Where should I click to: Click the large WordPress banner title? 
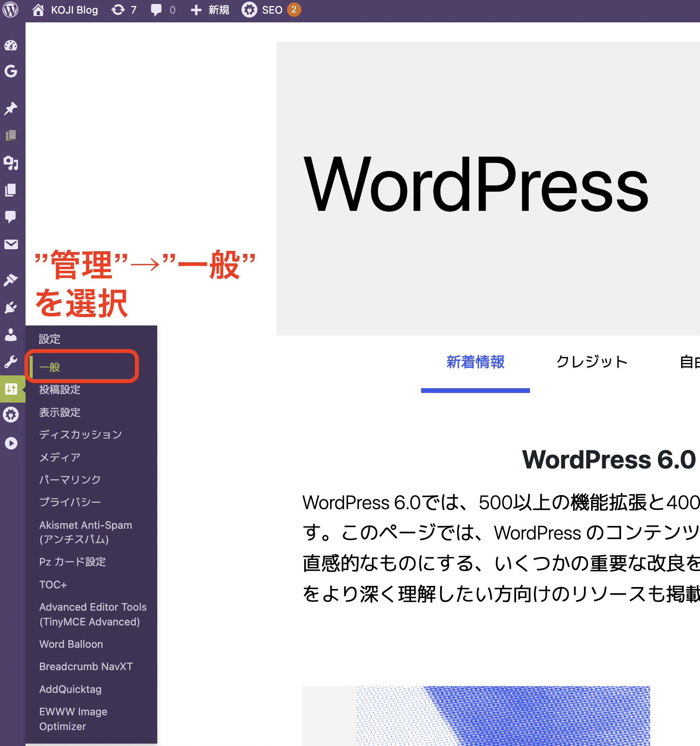476,185
